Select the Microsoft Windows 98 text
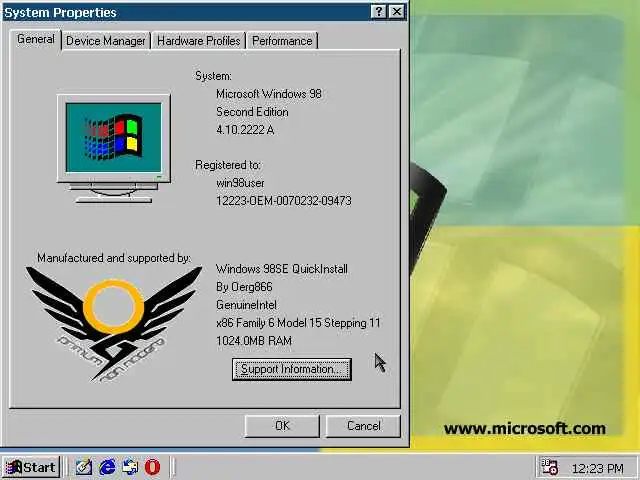 pyautogui.click(x=269, y=94)
